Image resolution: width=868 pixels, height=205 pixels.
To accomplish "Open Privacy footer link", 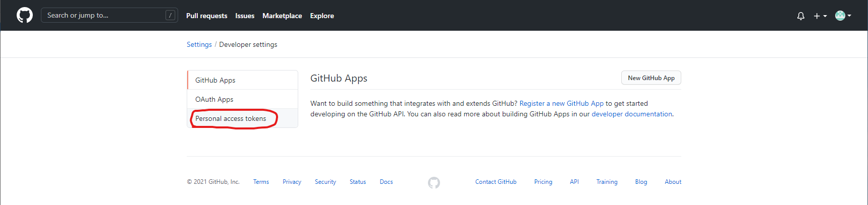I will (292, 182).
